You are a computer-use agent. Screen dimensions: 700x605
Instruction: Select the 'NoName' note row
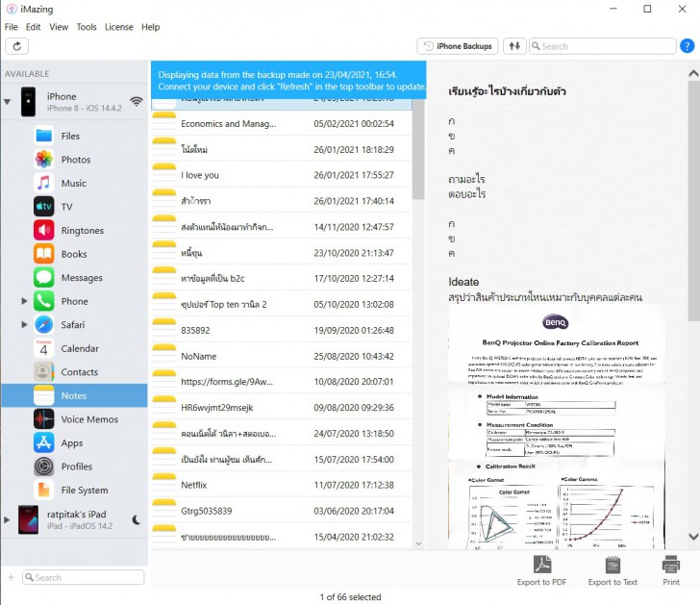click(x=281, y=356)
